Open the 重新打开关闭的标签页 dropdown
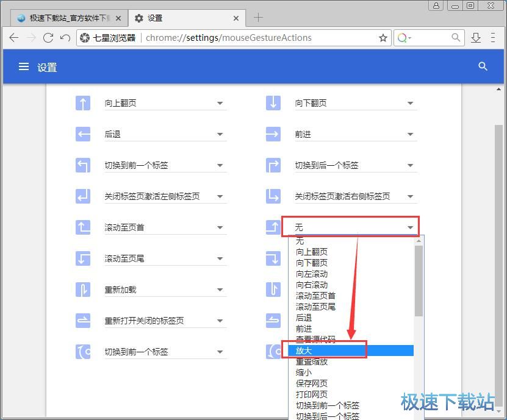The width and height of the screenshot is (507, 420). [165, 321]
